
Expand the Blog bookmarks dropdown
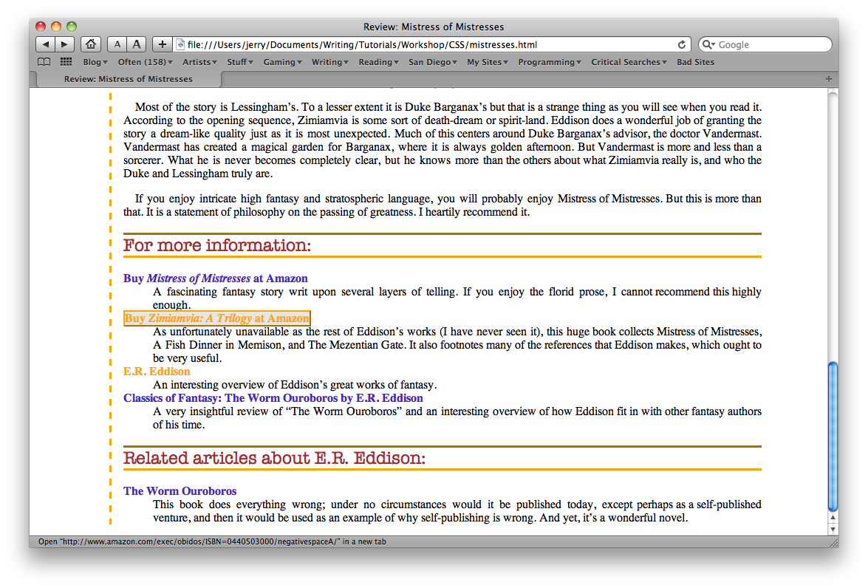coord(95,62)
